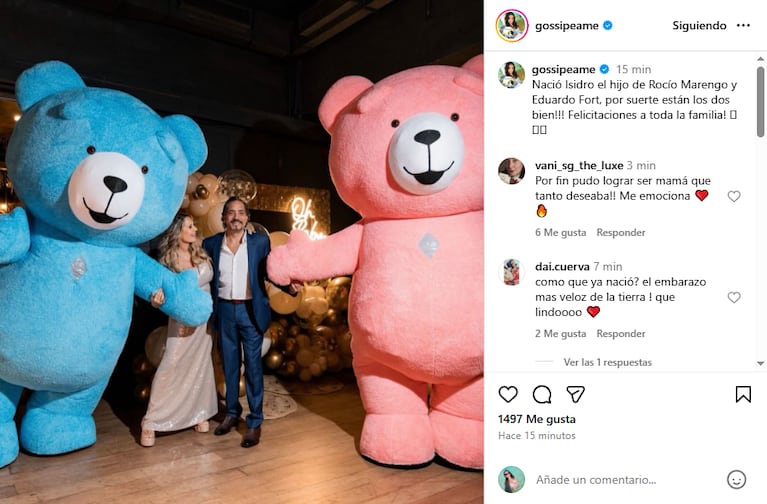Screen dimensions: 767x504
Task: Like dai.cuerva's comment heart
Action: [734, 297]
